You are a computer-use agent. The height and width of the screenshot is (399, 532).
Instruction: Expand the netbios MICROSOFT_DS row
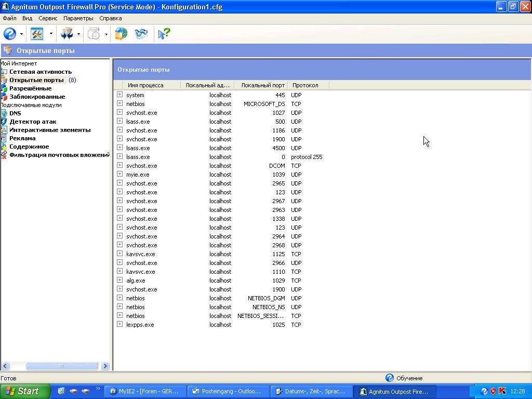120,103
